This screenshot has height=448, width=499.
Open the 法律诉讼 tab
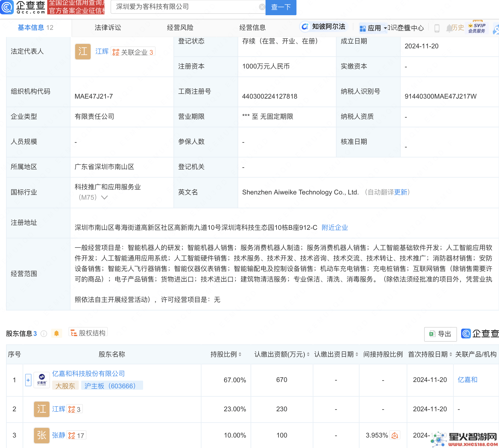pyautogui.click(x=108, y=28)
